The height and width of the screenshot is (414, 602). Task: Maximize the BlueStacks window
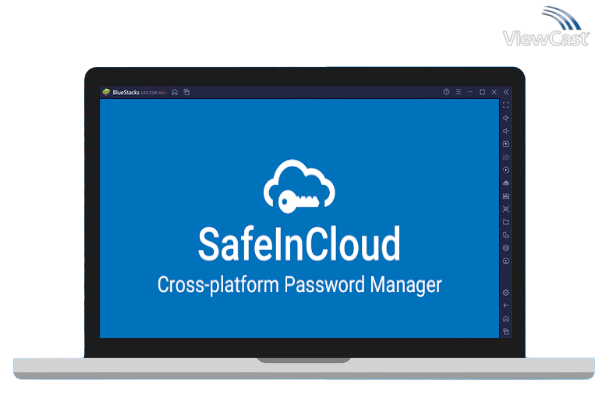pyautogui.click(x=482, y=92)
